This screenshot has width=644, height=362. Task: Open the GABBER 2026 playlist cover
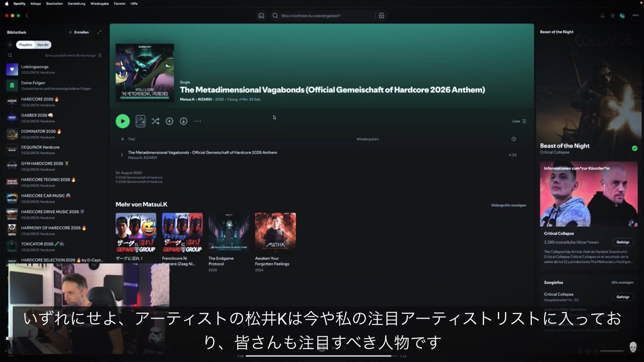click(12, 117)
